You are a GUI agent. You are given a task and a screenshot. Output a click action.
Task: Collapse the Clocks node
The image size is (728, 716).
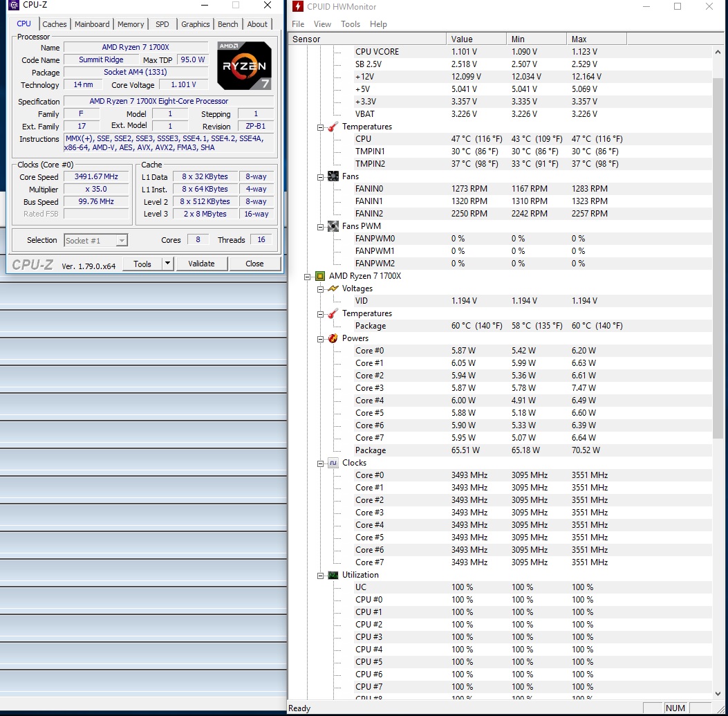[x=320, y=463]
